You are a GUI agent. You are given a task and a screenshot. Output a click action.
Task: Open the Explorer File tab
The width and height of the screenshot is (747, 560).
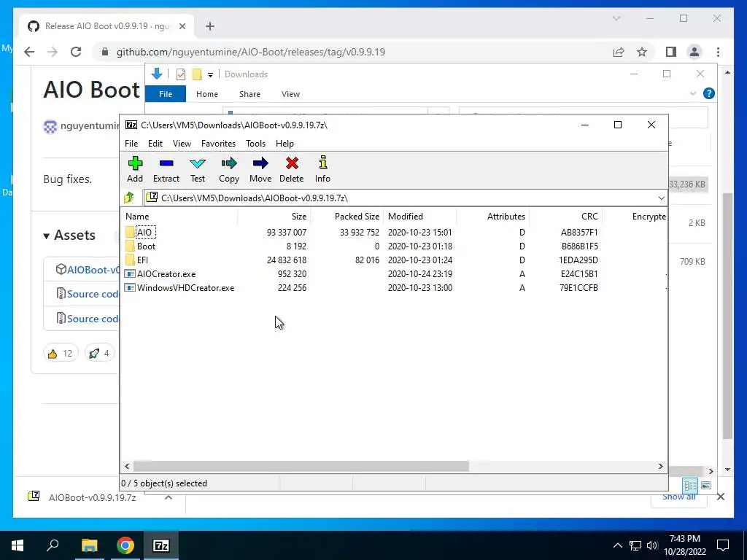pos(166,94)
